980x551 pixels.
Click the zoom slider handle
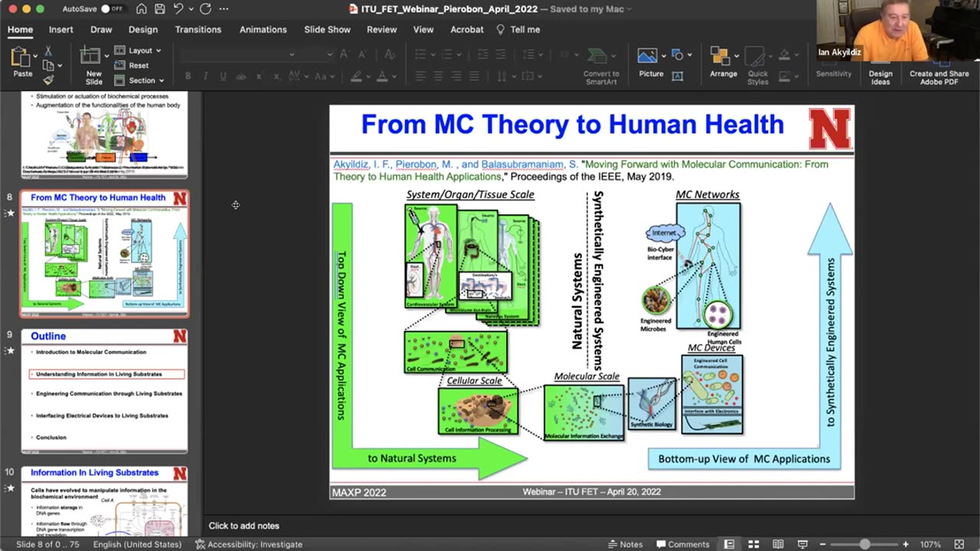(x=865, y=544)
